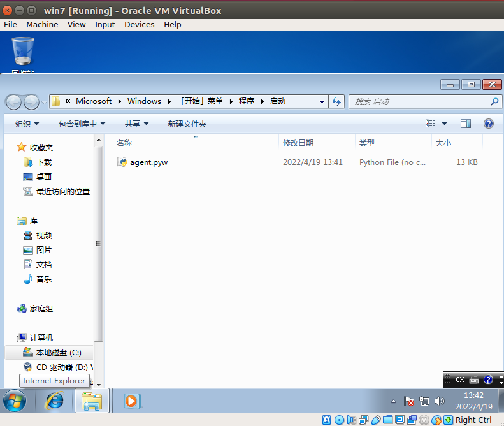The width and height of the screenshot is (504, 426).
Task: Select Windows in the breadcrumb path
Action: (x=144, y=101)
